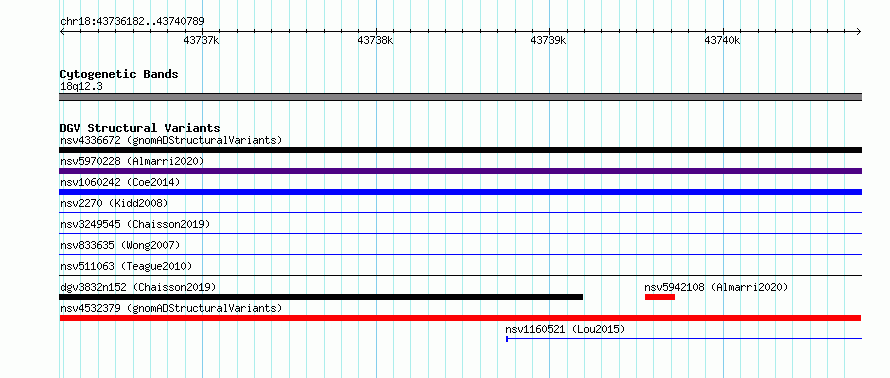This screenshot has width=890, height=378.
Task: Click the 43739k ruler tick label
Action: pyautogui.click(x=548, y=40)
